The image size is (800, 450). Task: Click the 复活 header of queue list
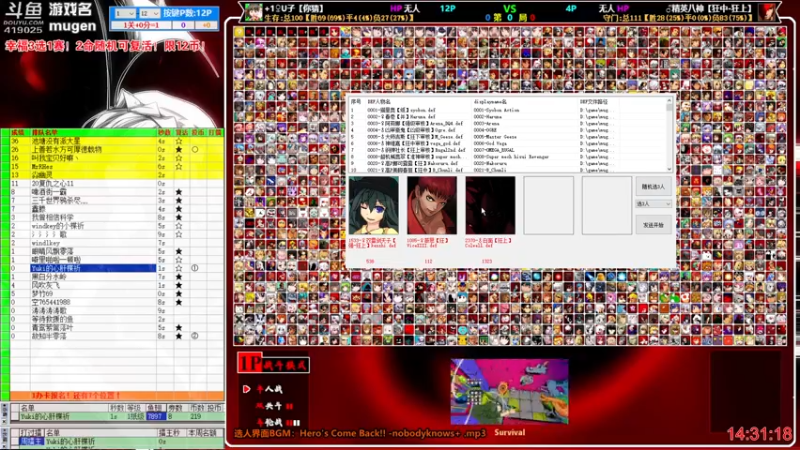point(182,133)
